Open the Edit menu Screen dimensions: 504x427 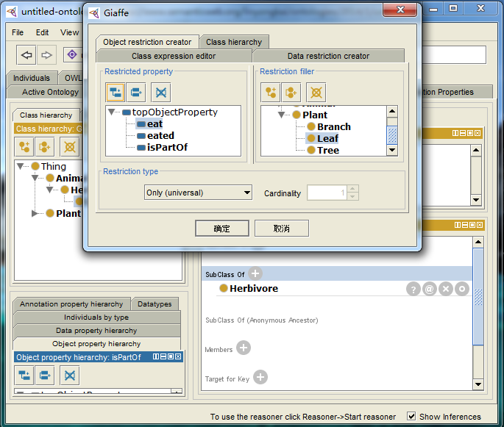pos(42,32)
